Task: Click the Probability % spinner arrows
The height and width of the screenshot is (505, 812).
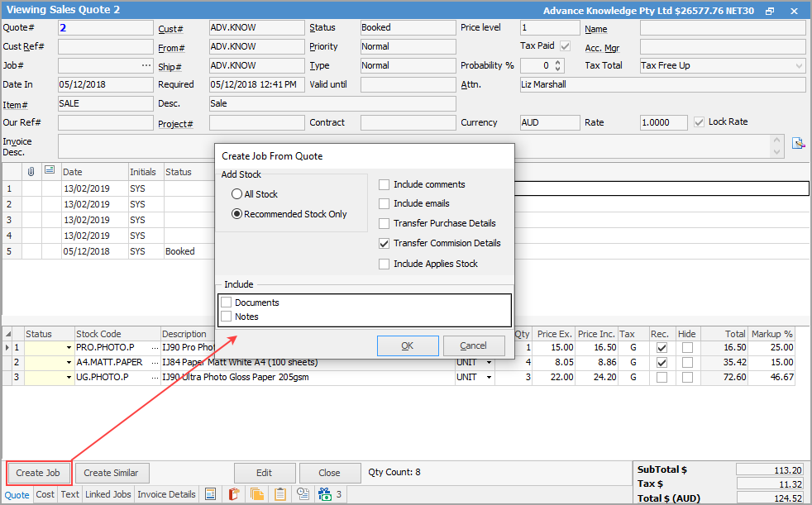Action: (x=558, y=65)
